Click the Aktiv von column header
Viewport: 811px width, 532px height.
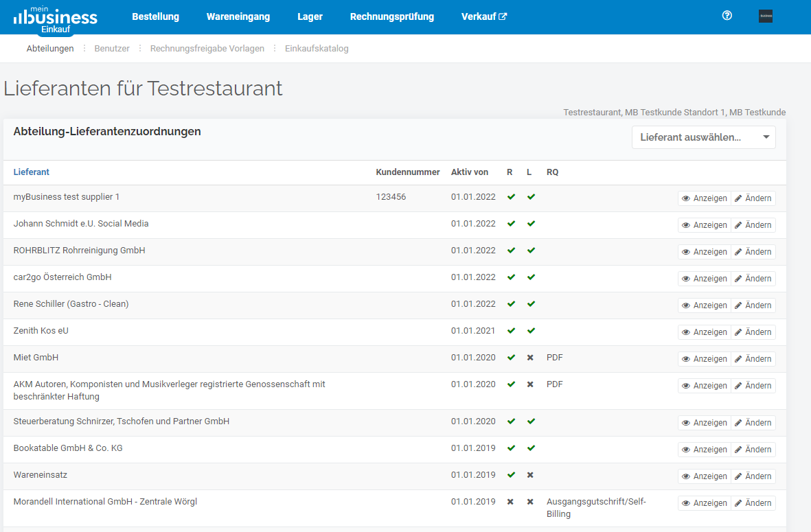pyautogui.click(x=470, y=172)
